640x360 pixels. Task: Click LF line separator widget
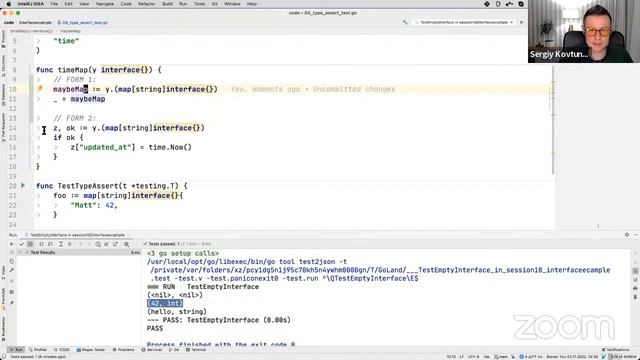point(462,357)
